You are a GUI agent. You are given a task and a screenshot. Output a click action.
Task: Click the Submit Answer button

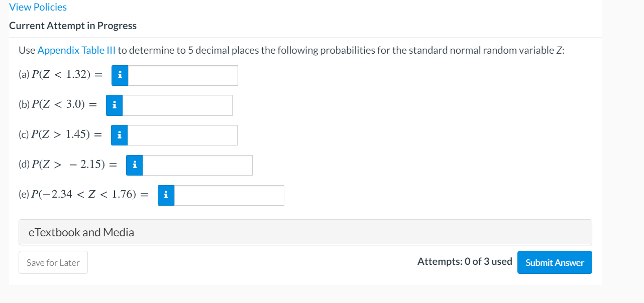555,262
